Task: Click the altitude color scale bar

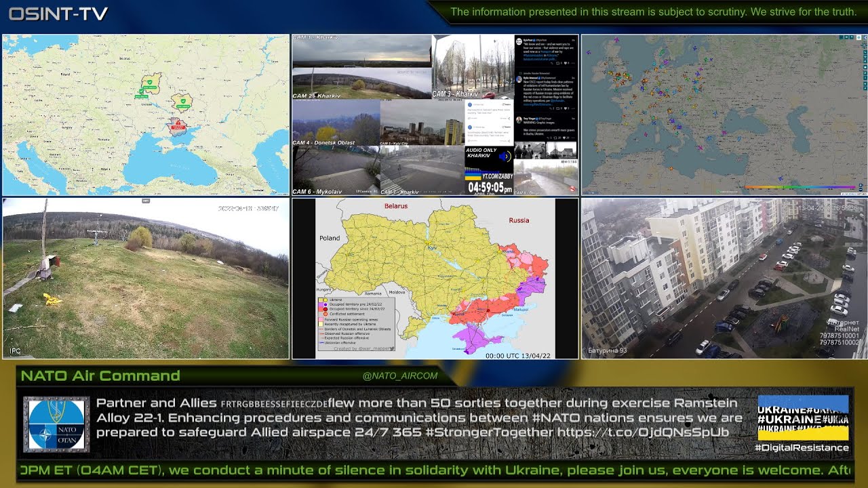Action: pyautogui.click(x=800, y=187)
